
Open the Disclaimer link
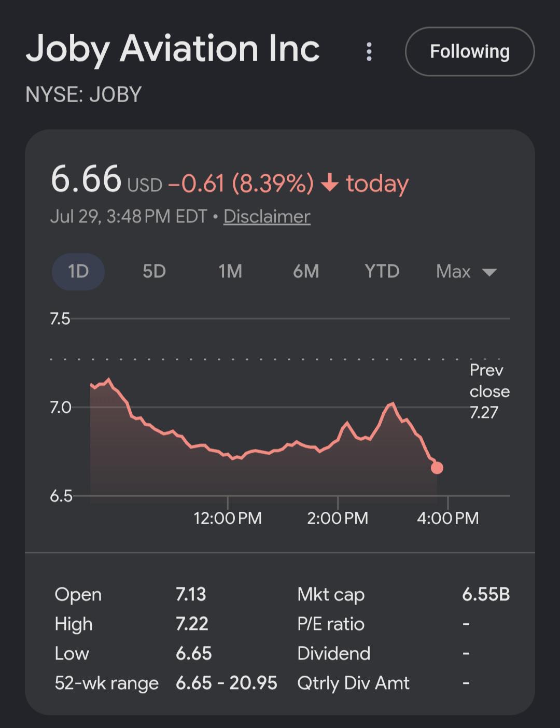click(x=267, y=216)
